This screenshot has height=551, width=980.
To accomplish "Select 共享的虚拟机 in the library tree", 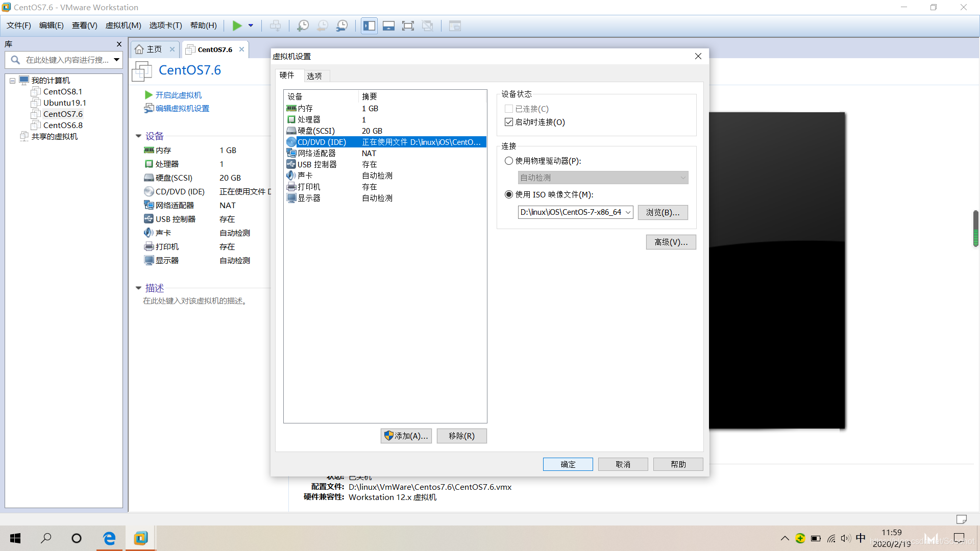I will (x=55, y=137).
